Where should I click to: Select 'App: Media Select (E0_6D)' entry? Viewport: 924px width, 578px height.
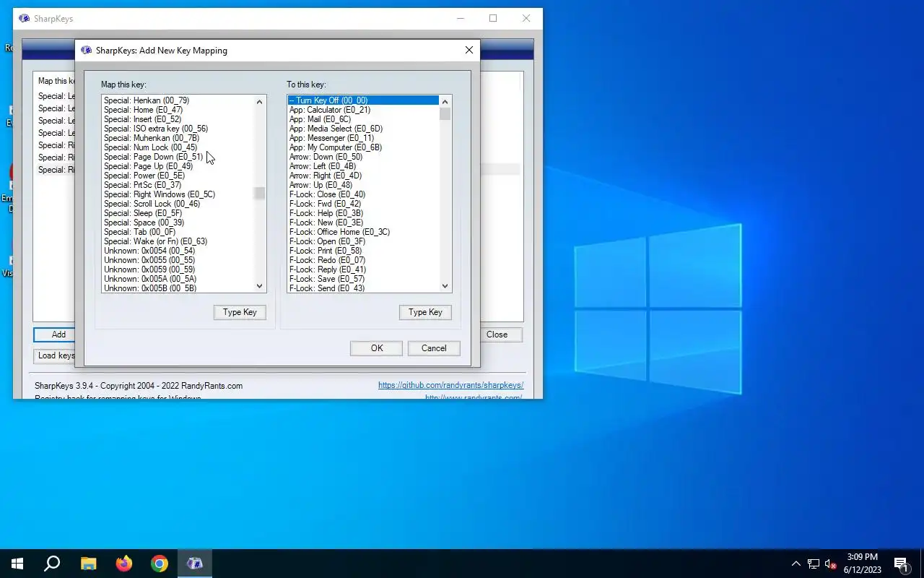363,129
